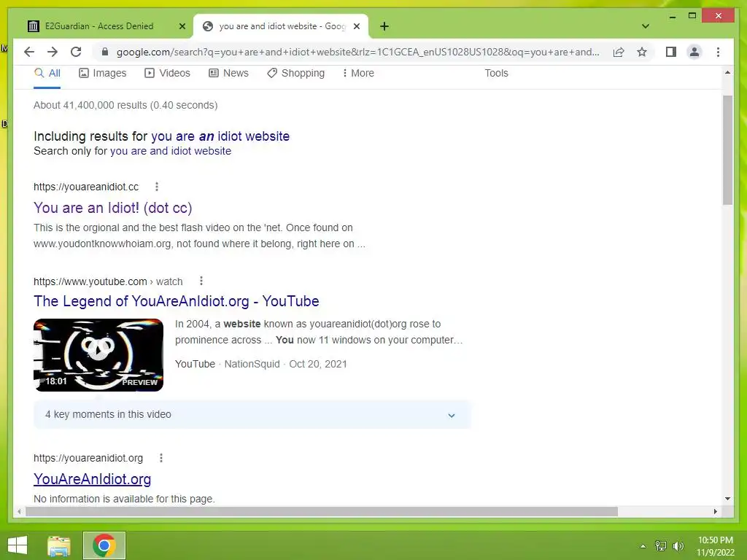747x560 pixels.
Task: Minimize the Chrome window
Action: 672,16
